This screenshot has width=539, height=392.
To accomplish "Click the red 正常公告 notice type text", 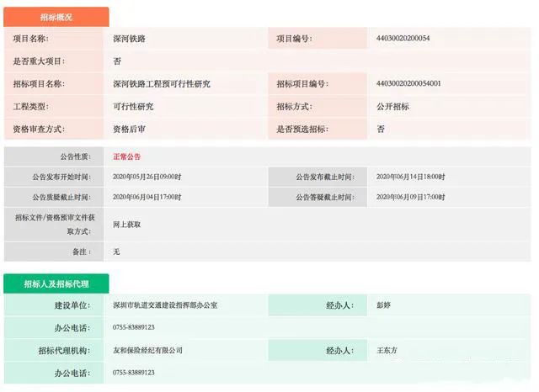I will coord(126,156).
